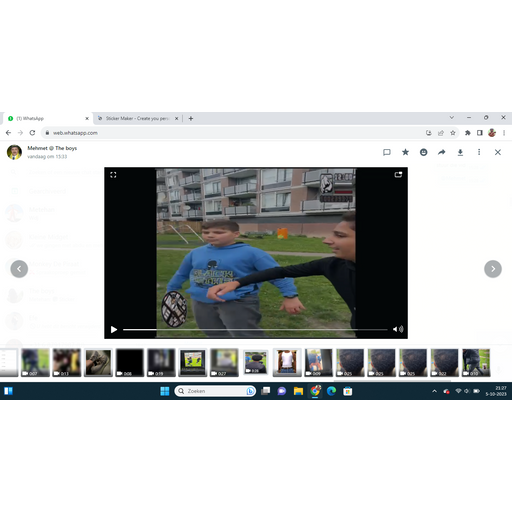The width and height of the screenshot is (512, 512).
Task: Show the next media item
Action: pyautogui.click(x=493, y=269)
